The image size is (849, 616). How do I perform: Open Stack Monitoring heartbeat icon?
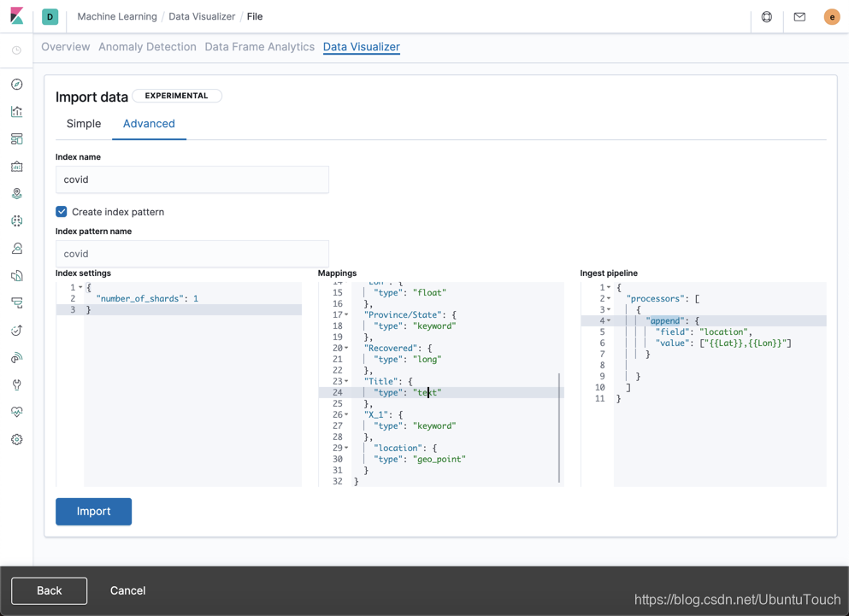[17, 413]
